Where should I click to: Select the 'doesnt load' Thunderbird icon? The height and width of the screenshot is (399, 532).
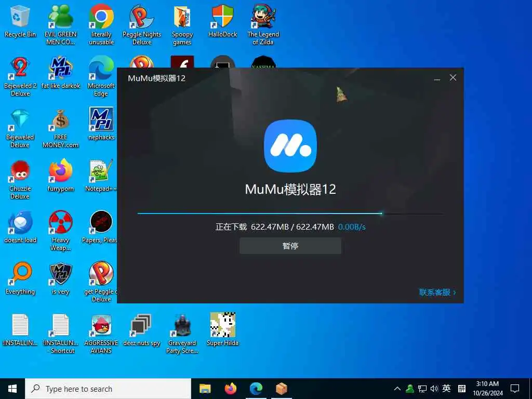pyautogui.click(x=20, y=228)
